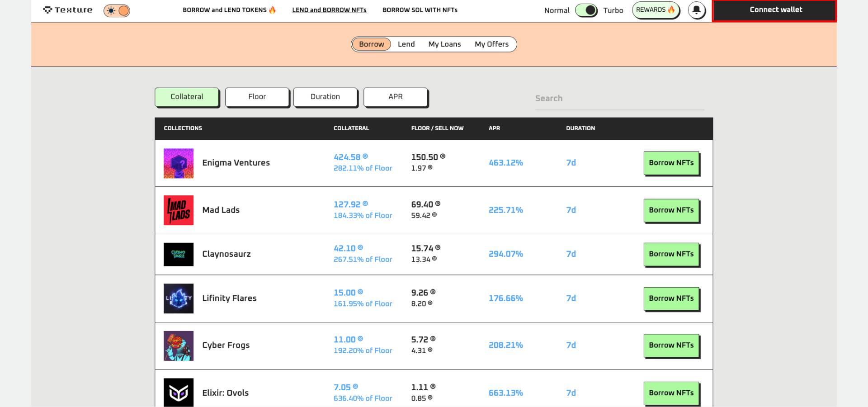868x407 pixels.
Task: Borrow NFTs against Lifinity Flares
Action: click(x=671, y=298)
